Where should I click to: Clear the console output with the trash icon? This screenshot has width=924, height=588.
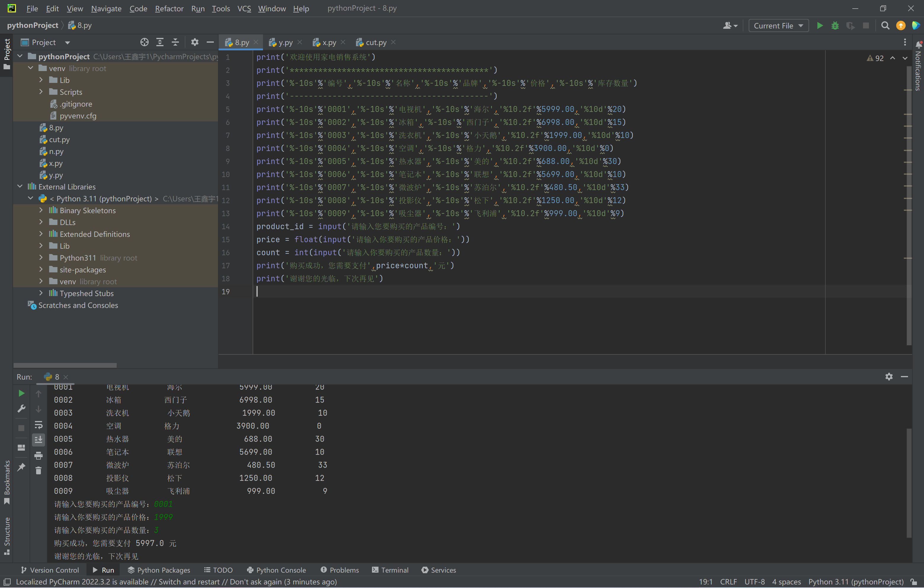[x=38, y=470]
